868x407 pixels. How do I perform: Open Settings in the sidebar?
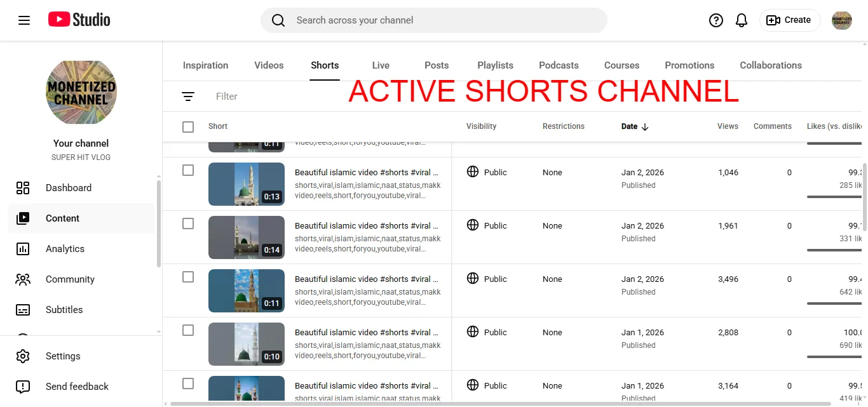click(x=81, y=356)
